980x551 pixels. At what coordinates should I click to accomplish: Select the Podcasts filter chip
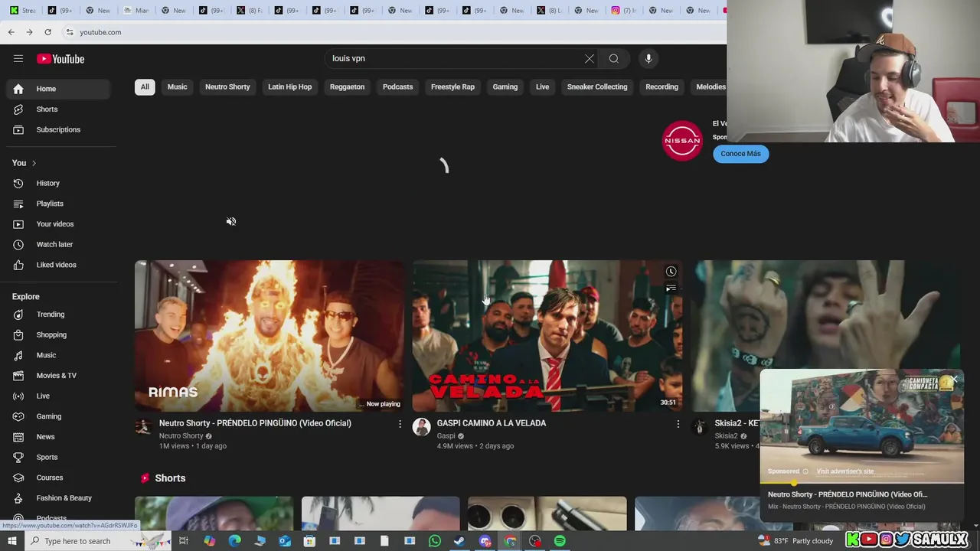tap(397, 87)
